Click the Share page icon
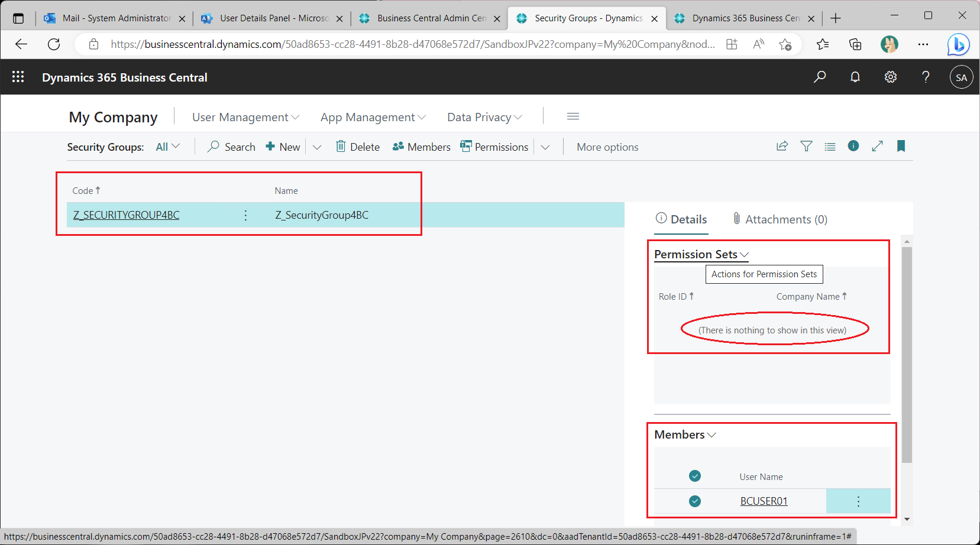 click(782, 146)
